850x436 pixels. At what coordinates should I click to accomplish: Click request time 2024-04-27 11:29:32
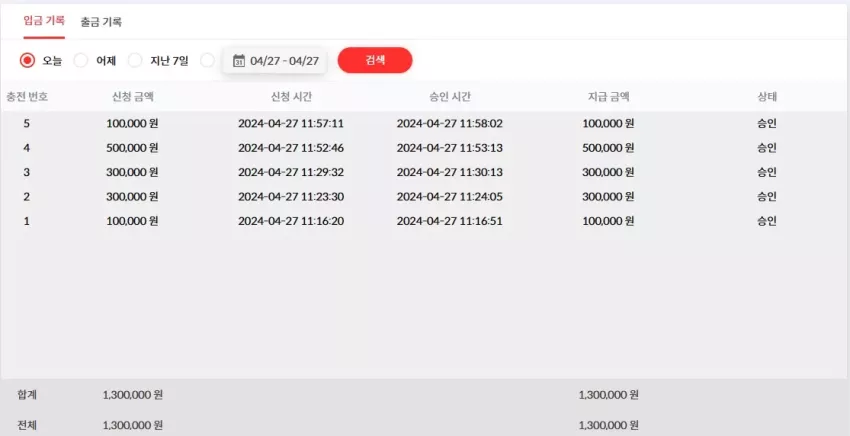coord(291,172)
